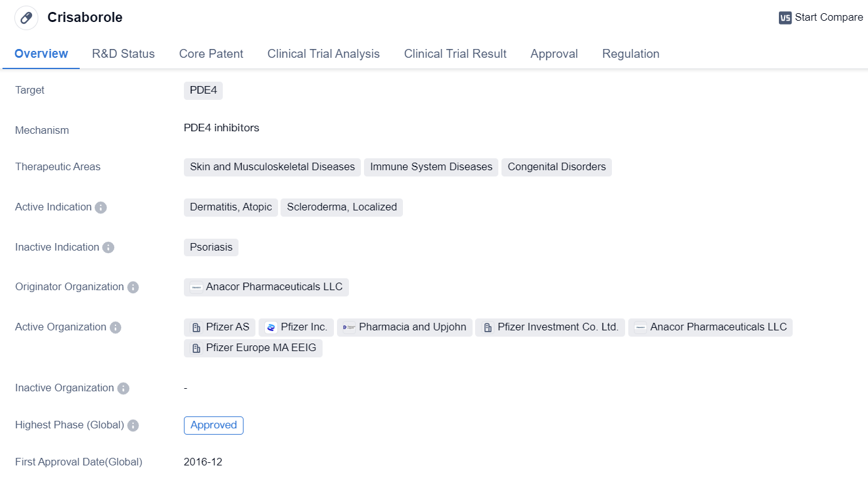Open the Psoriasis inactive indication tag

(x=211, y=247)
